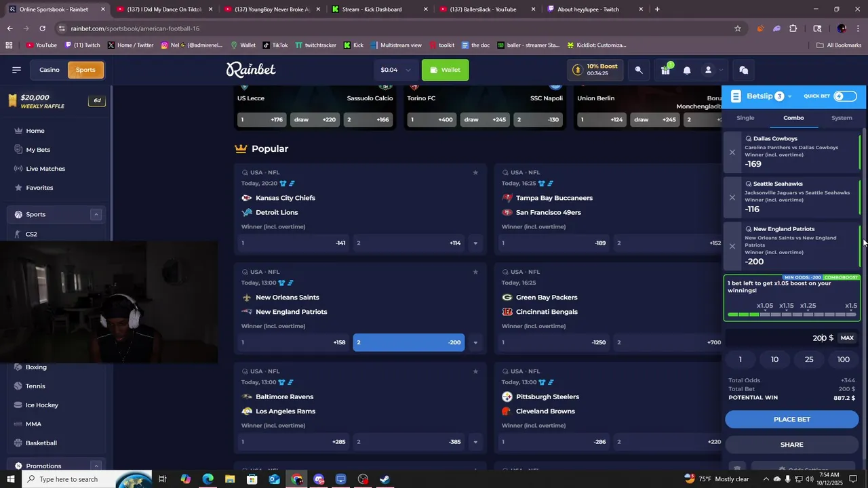Select Chiefs odds -141
The image size is (868, 488).
pyautogui.click(x=294, y=243)
